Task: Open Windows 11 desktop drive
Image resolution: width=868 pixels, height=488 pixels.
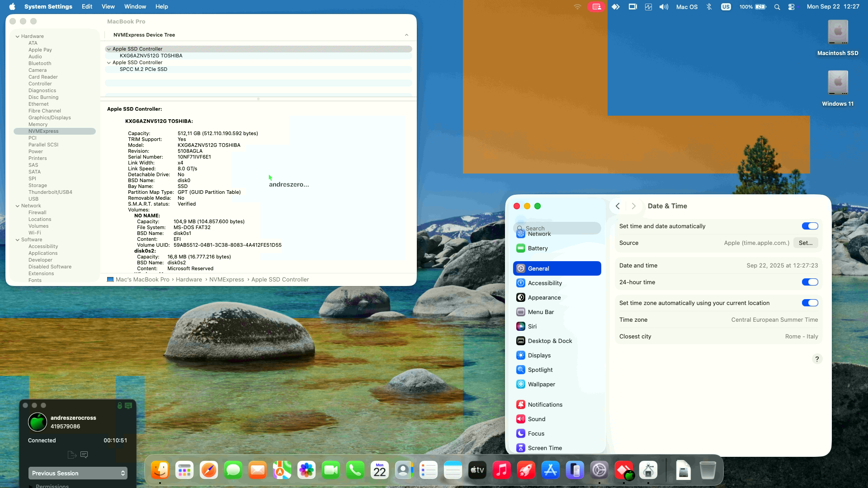Action: point(838,89)
